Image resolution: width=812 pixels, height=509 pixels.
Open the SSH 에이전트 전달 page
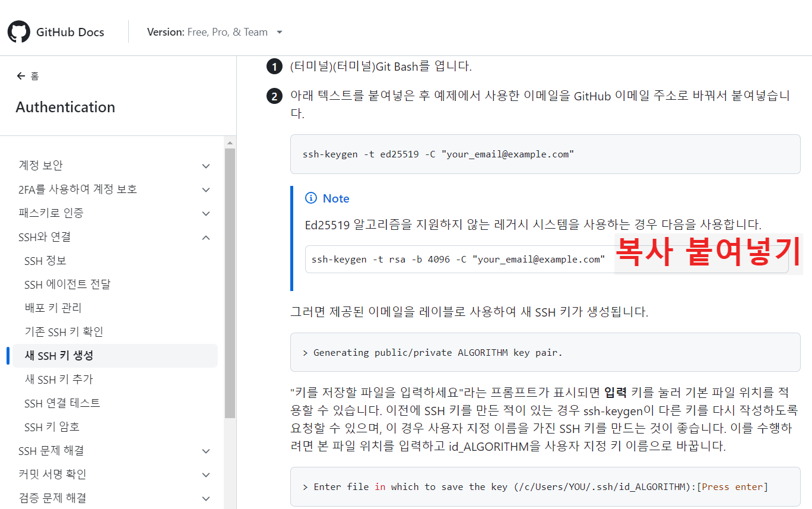(x=67, y=284)
